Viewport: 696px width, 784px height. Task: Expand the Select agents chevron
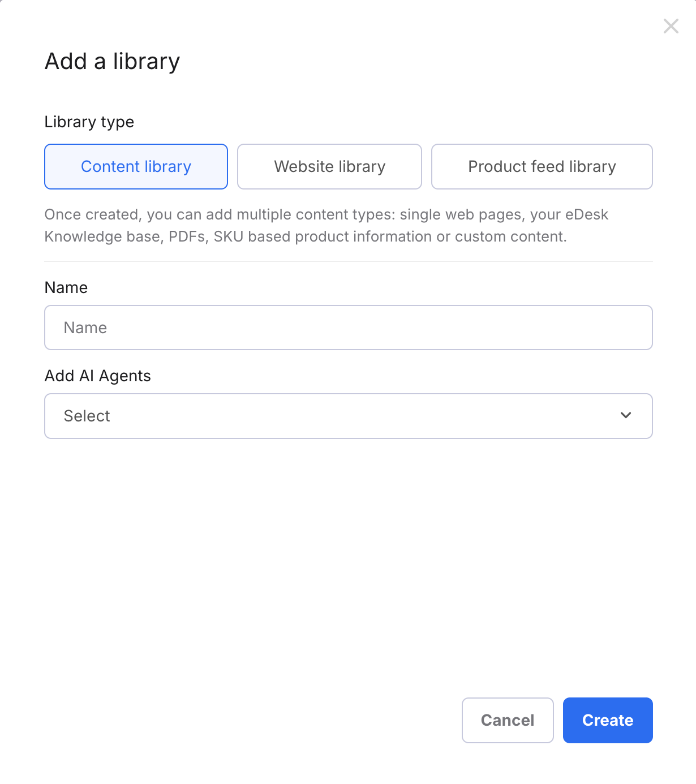click(x=626, y=416)
